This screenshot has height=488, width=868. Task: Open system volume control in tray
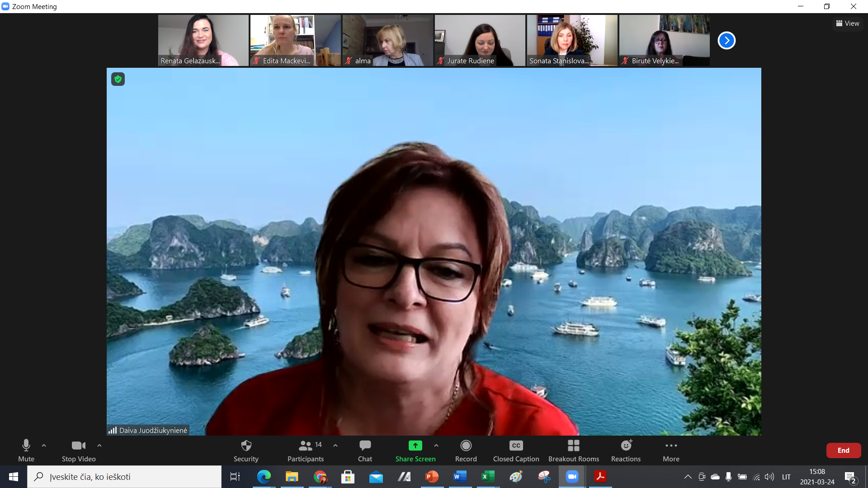tap(769, 477)
